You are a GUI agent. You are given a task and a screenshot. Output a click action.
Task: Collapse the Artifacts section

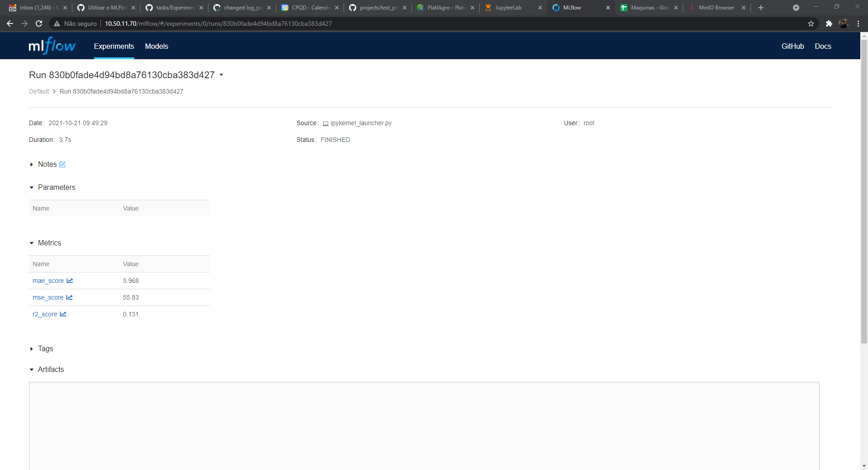coord(32,370)
